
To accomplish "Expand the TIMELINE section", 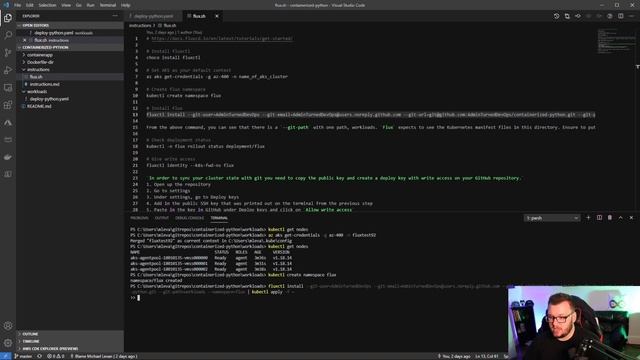I will click(70, 341).
